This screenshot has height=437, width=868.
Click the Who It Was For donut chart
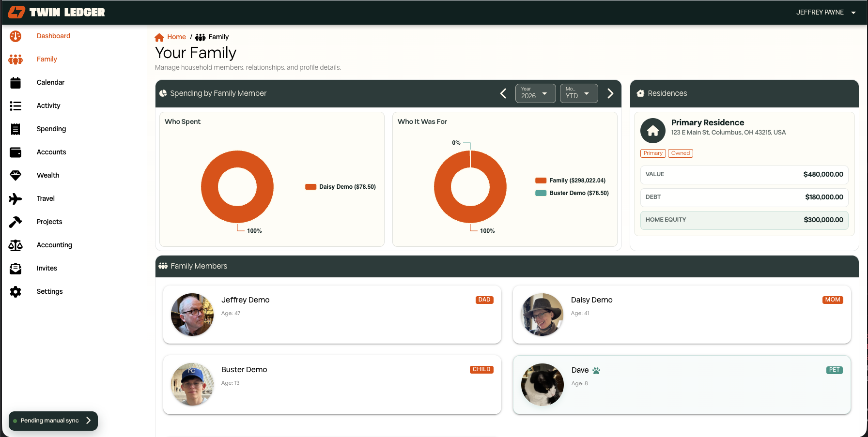click(470, 187)
